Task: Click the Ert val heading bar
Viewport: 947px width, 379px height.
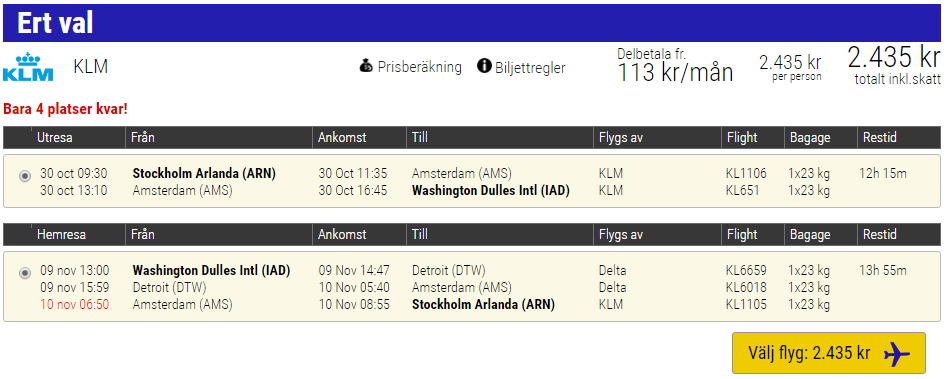Action: pyautogui.click(x=472, y=23)
